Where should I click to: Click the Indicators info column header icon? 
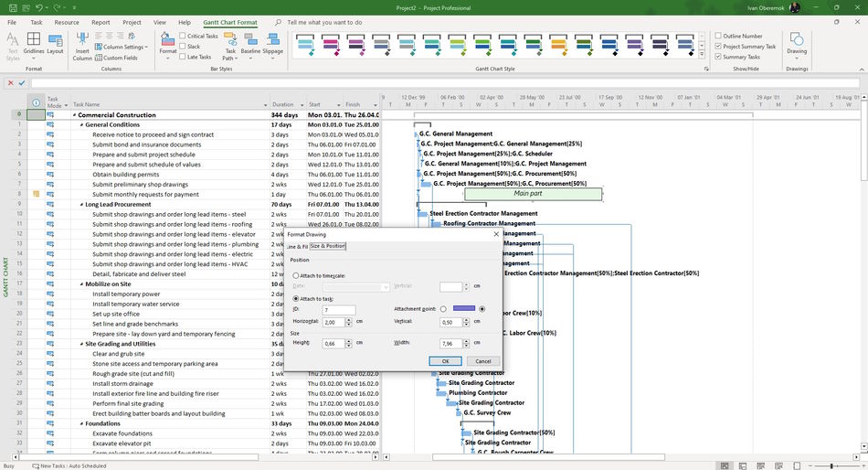(x=36, y=102)
